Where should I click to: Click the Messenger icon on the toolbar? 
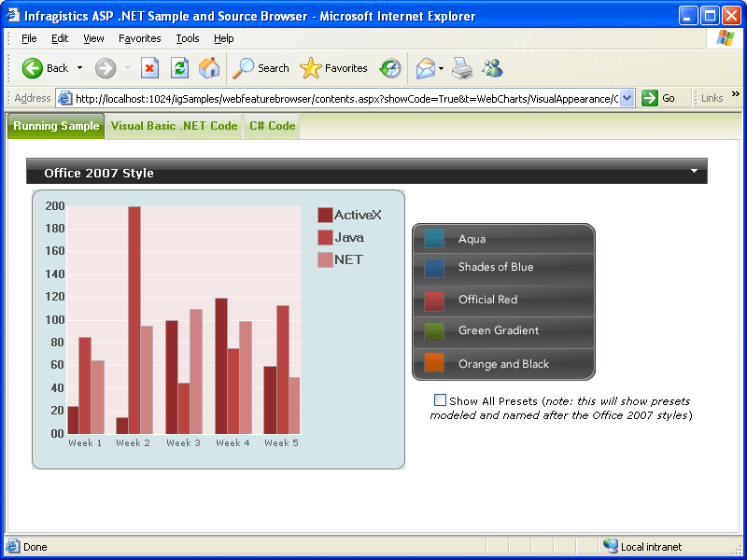point(492,67)
